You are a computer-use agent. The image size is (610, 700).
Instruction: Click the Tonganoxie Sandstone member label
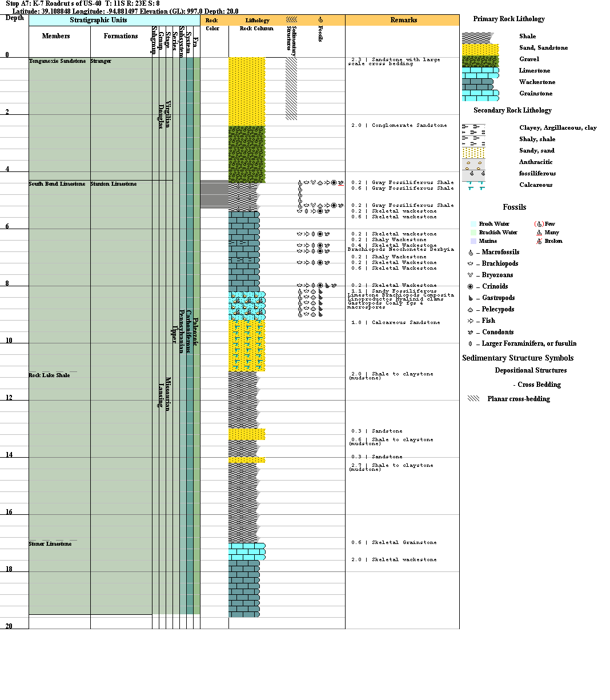58,61
